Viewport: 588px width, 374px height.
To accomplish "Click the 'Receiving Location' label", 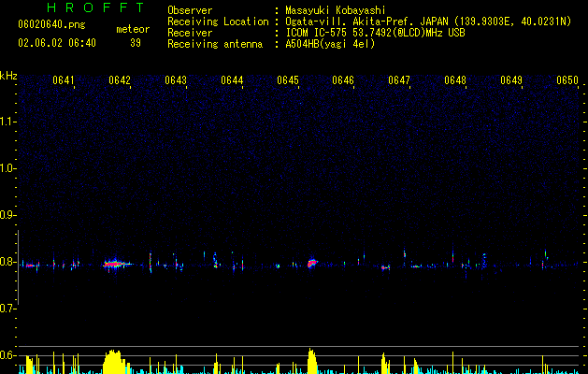I will click(218, 22).
